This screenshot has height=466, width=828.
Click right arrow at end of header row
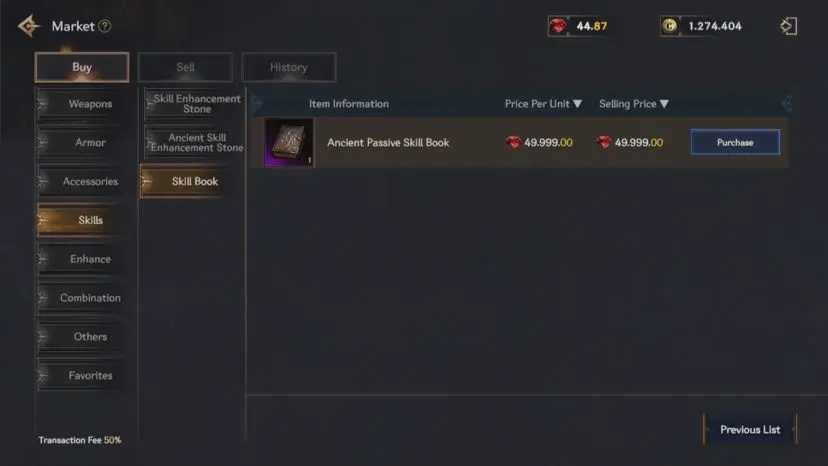point(786,104)
